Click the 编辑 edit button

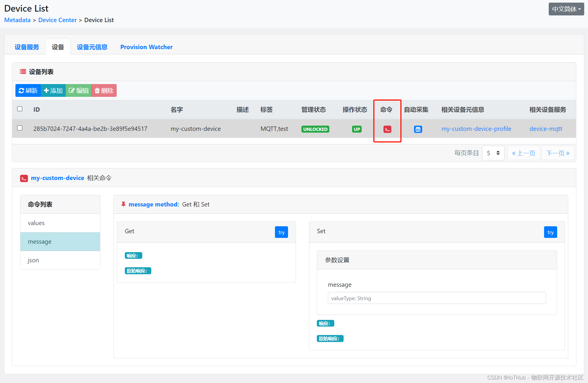tap(79, 90)
